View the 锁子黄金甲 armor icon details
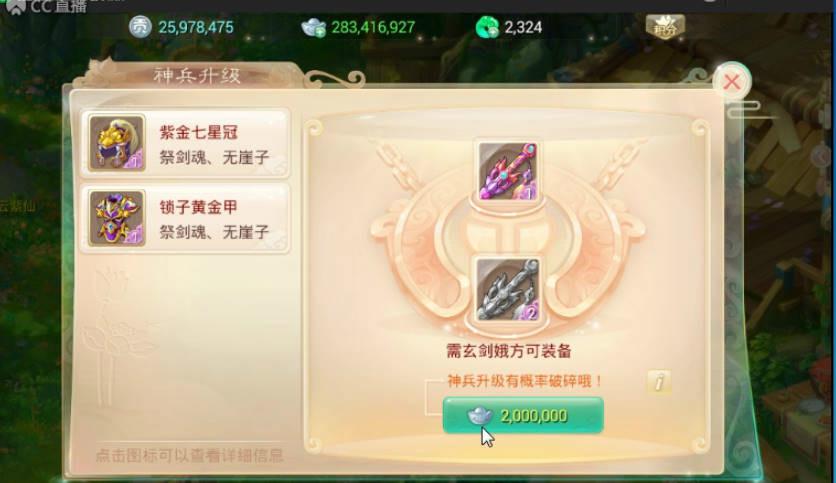The width and height of the screenshot is (836, 483). tap(117, 218)
